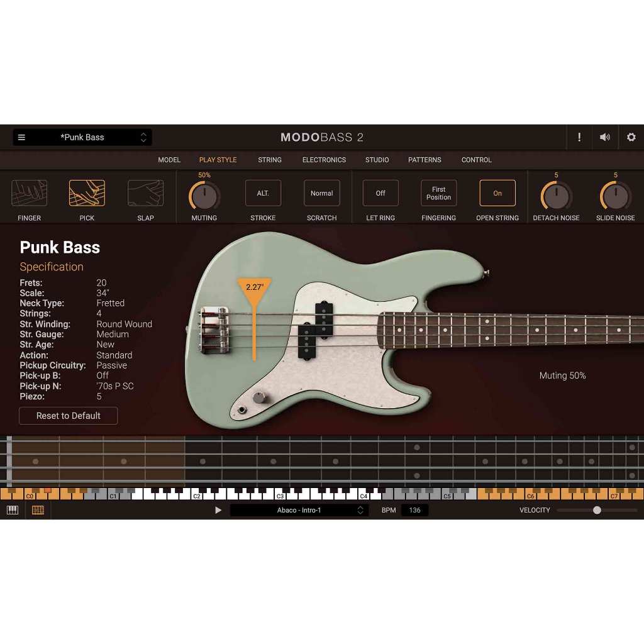
Task: Toggle Let Ring from Off to On
Action: 380,193
